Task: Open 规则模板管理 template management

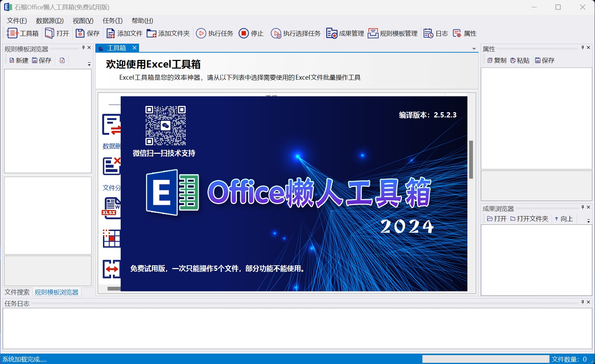Action: point(393,33)
